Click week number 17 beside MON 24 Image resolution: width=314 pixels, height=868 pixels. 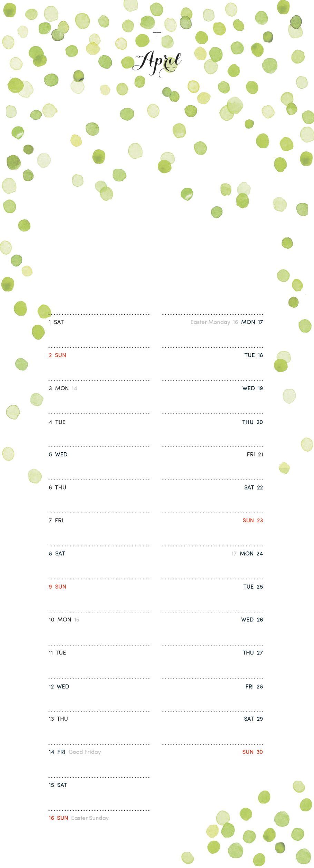234,554
